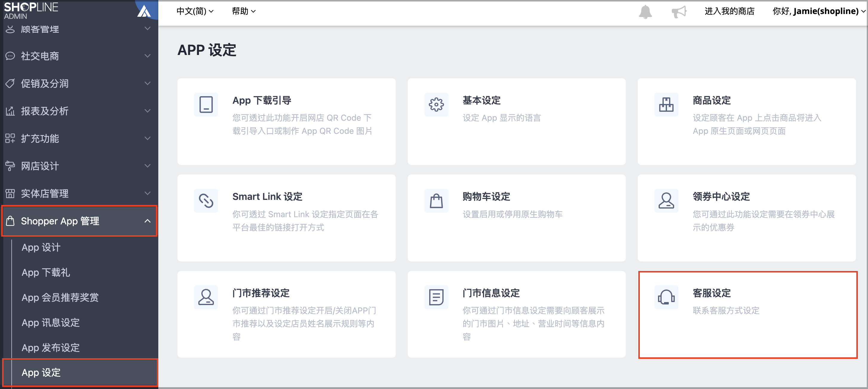The height and width of the screenshot is (389, 868).
Task: Open the 门市推荐设定 card title
Action: 261,293
